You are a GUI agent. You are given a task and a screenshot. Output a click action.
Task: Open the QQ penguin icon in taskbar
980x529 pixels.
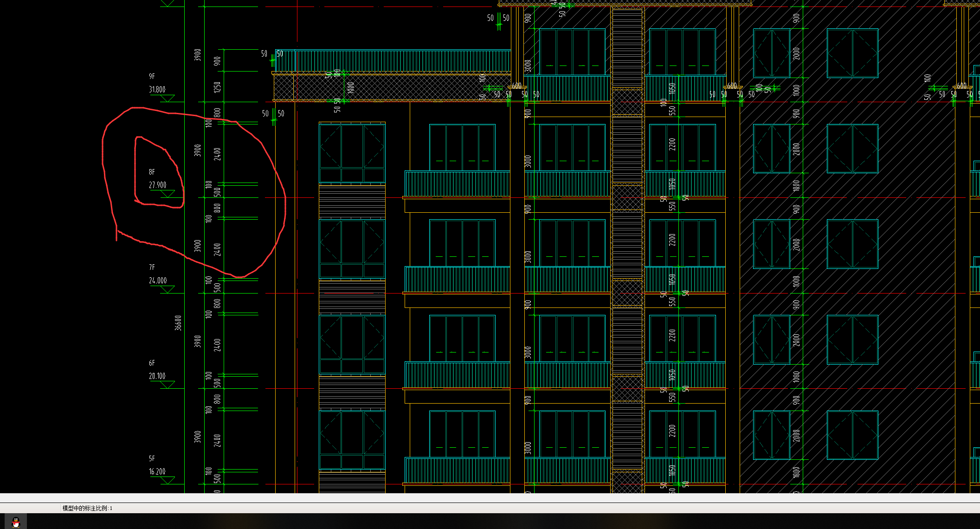tap(16, 522)
